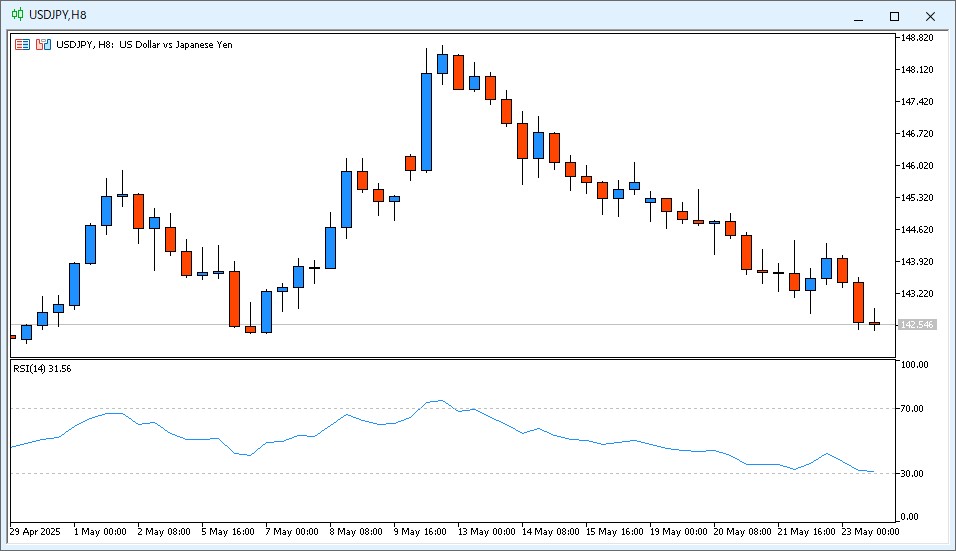
Task: Click the 9 May 16:00 time label
Action: [x=420, y=531]
